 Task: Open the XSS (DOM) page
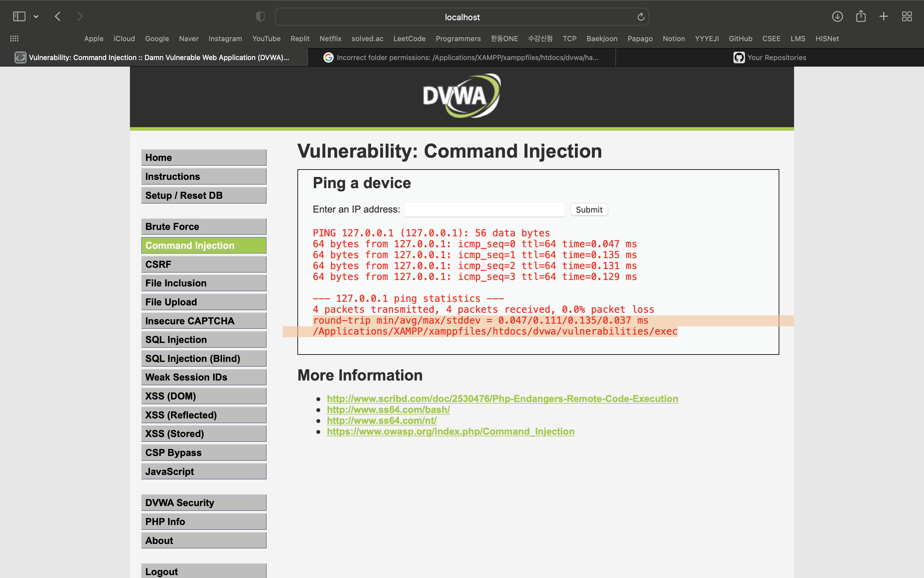(204, 396)
